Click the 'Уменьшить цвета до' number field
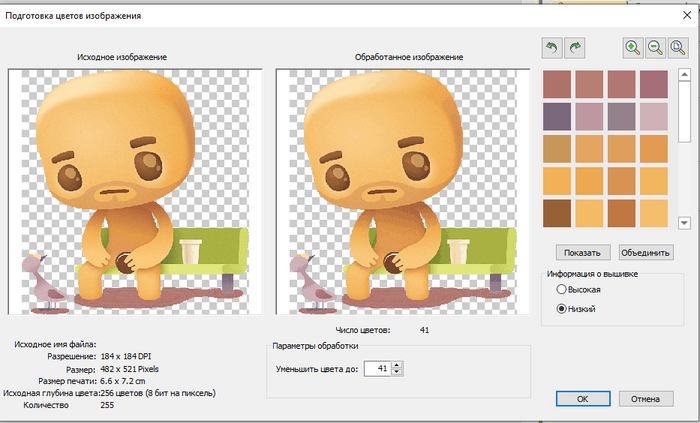This screenshot has width=700, height=423. [x=376, y=369]
